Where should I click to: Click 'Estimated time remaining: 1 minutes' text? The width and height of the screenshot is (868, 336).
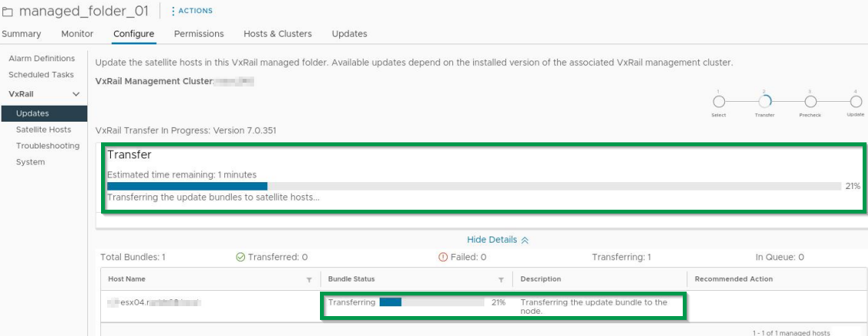pos(181,175)
